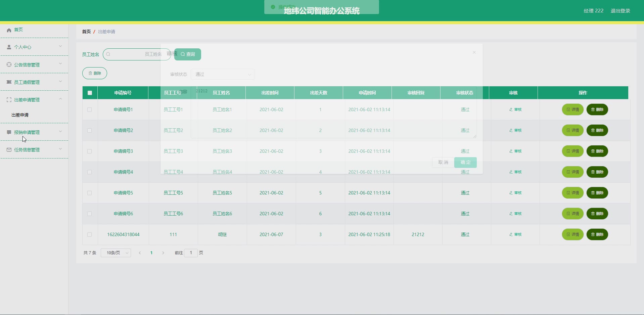The width and height of the screenshot is (644, 315).
Task: Click the 内容 textarea in 审核 dialog
Action: point(334,113)
